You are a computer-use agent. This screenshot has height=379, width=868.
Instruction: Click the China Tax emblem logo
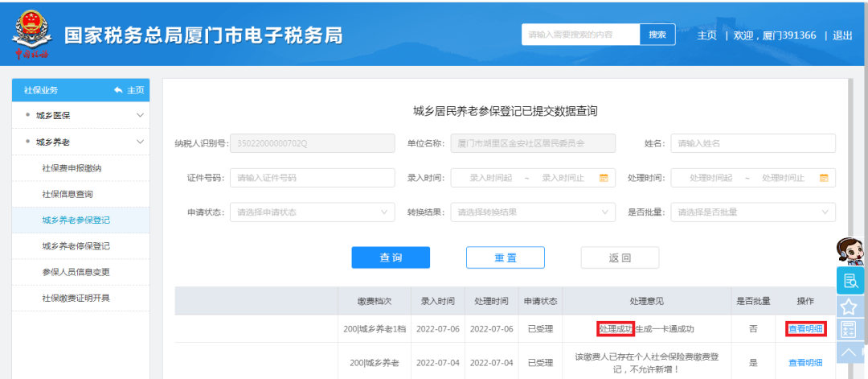[x=31, y=35]
